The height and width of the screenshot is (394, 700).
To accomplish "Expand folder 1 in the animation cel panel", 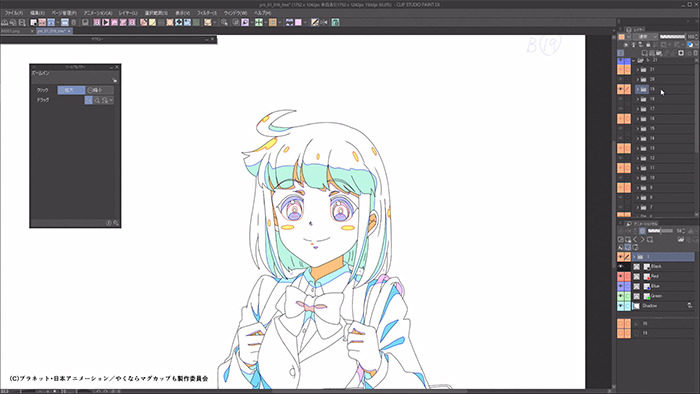I will [634, 257].
